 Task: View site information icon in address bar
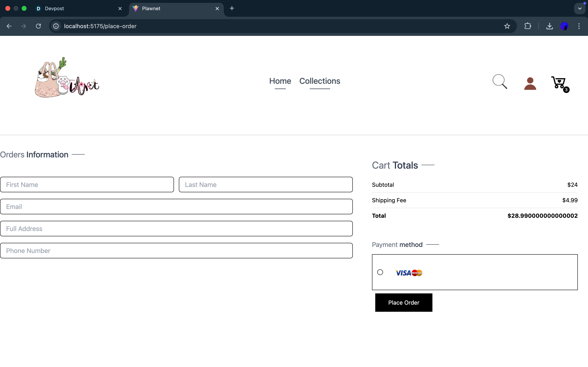pos(56,26)
